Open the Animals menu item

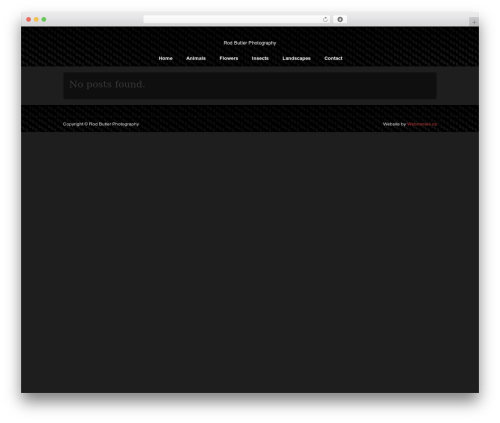click(x=196, y=58)
